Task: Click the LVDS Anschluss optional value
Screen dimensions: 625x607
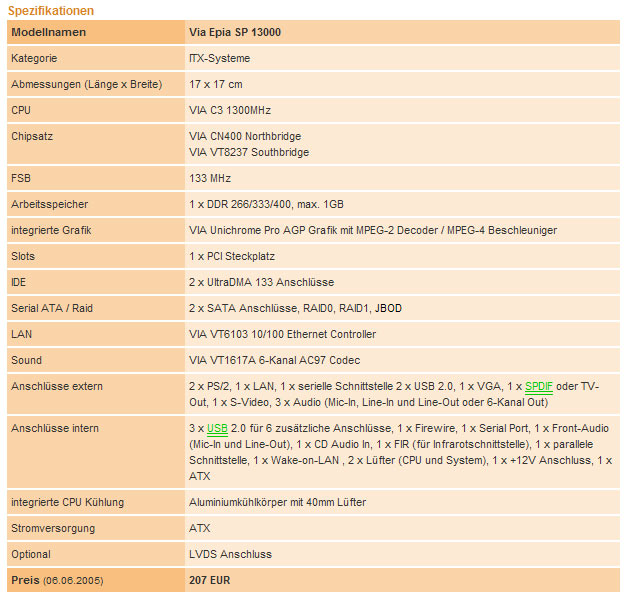Action: pos(230,554)
